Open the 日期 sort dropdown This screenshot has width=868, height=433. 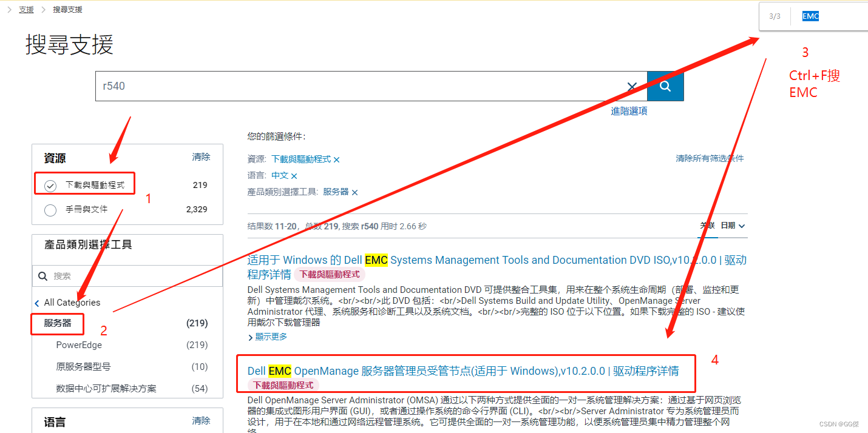pyautogui.click(x=733, y=226)
